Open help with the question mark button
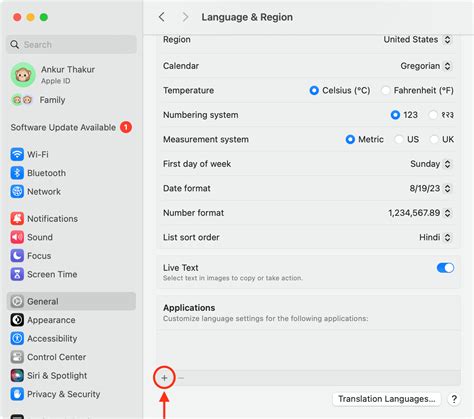The width and height of the screenshot is (474, 419). click(454, 399)
